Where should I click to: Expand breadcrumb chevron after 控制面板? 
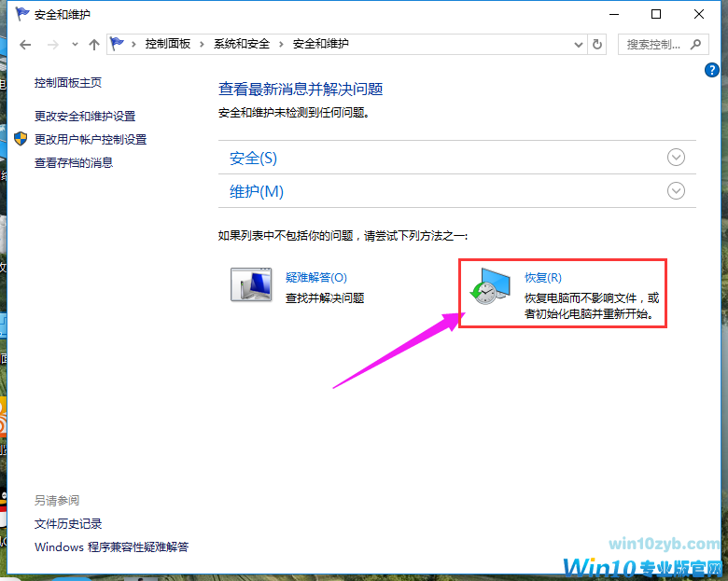point(202,44)
